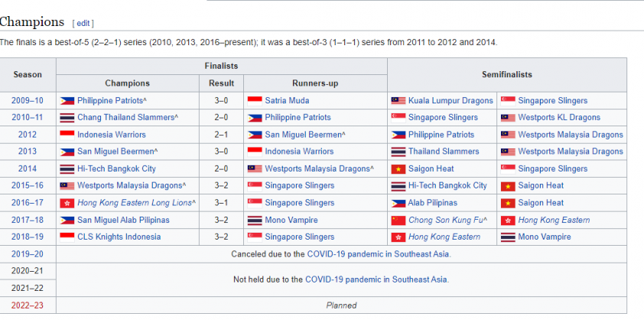The width and height of the screenshot is (644, 320).
Task: Open COVID-19 pandemic link in the Not held row
Action: [x=376, y=279]
